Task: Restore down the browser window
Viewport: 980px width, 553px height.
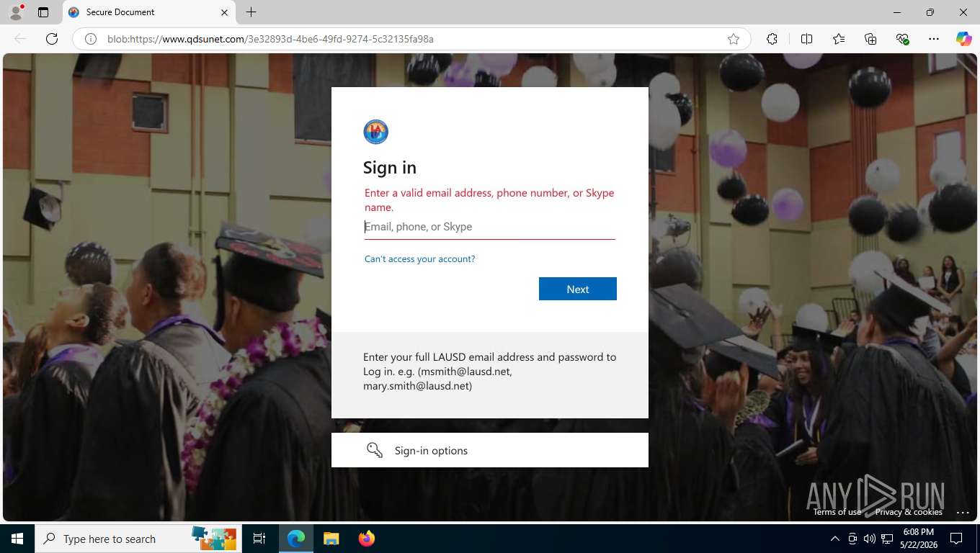Action: point(930,12)
